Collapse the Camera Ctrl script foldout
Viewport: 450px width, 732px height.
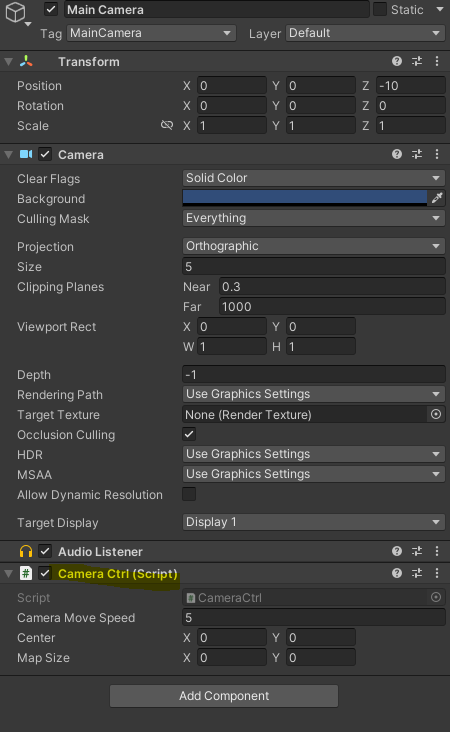coord(8,573)
